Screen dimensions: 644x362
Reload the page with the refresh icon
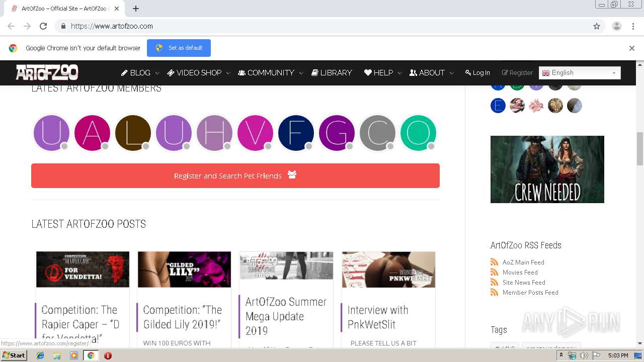pos(43,26)
